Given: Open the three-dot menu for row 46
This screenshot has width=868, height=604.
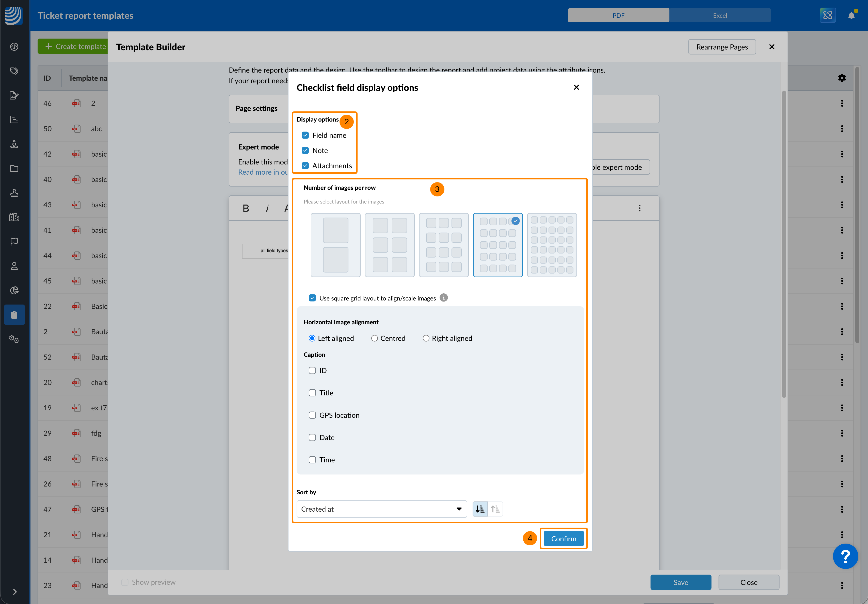Looking at the screenshot, I should 842,103.
